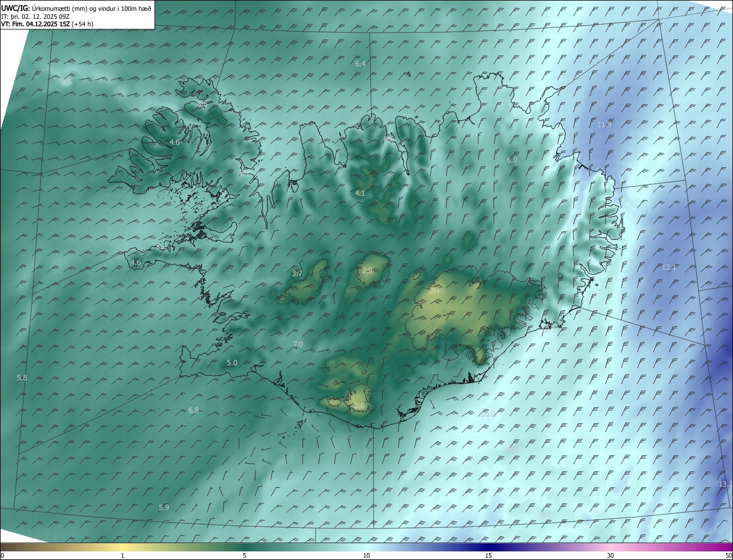This screenshot has height=560, width=733.
Task: Click the 10.2 value off the southeast coast
Action: [488, 414]
